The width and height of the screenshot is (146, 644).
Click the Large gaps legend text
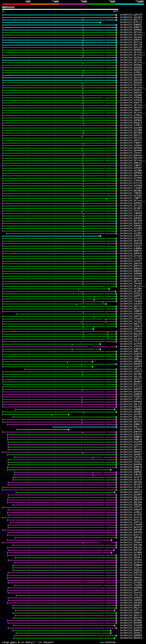(28, 642)
